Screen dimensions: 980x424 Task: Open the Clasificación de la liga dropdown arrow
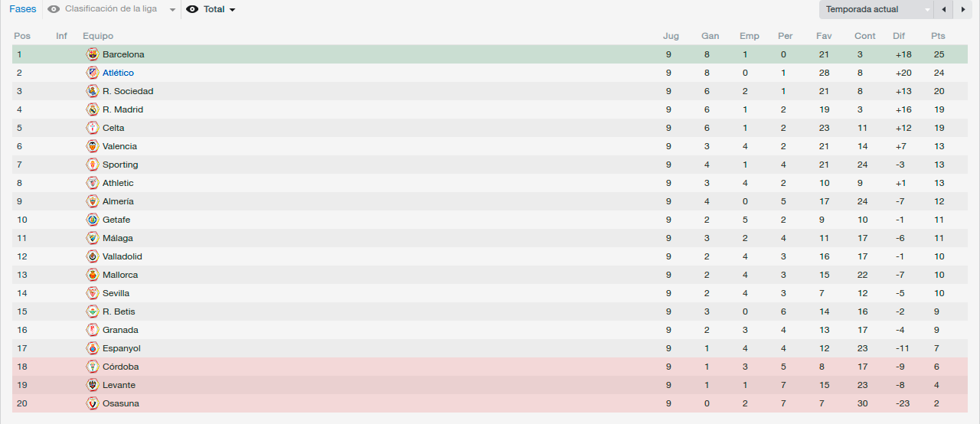[172, 10]
